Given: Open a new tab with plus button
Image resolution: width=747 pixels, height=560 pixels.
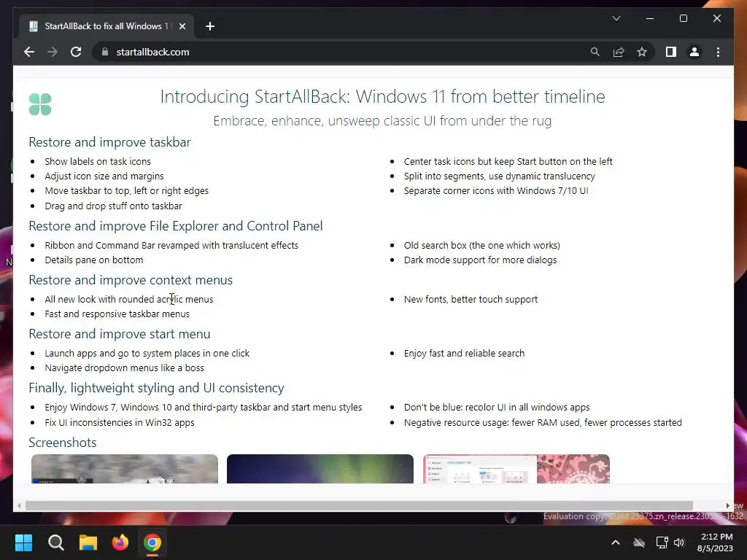Looking at the screenshot, I should coord(210,26).
